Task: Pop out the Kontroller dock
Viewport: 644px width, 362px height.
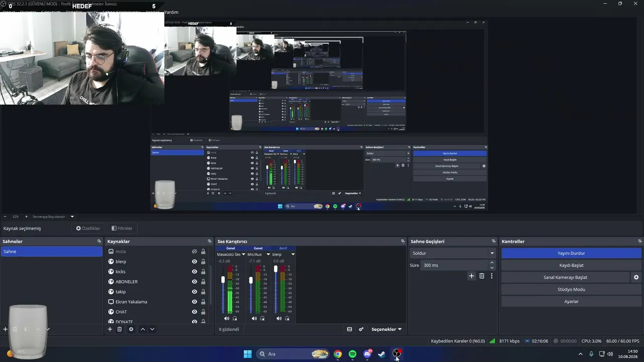Action: click(x=639, y=241)
